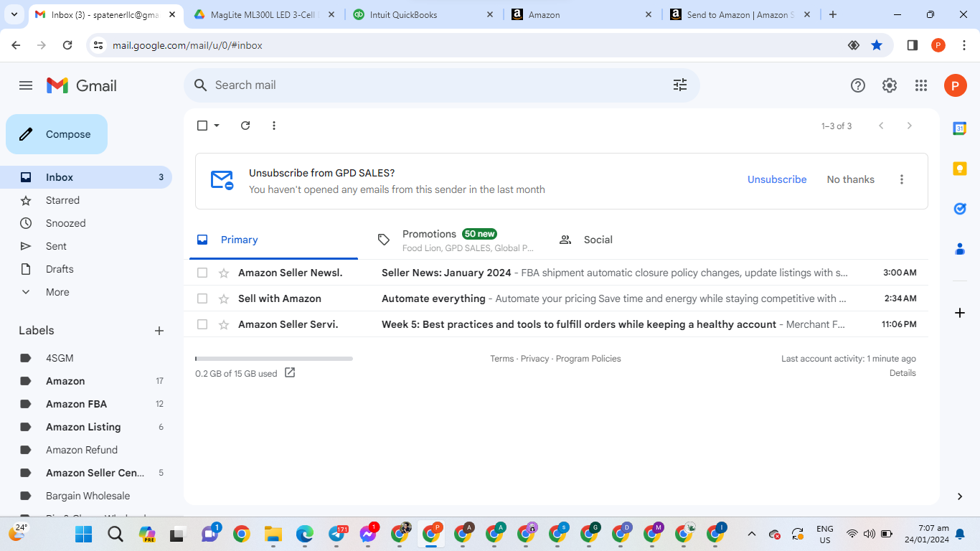
Task: Click Get Add-ons plus icon
Action: coord(960,313)
